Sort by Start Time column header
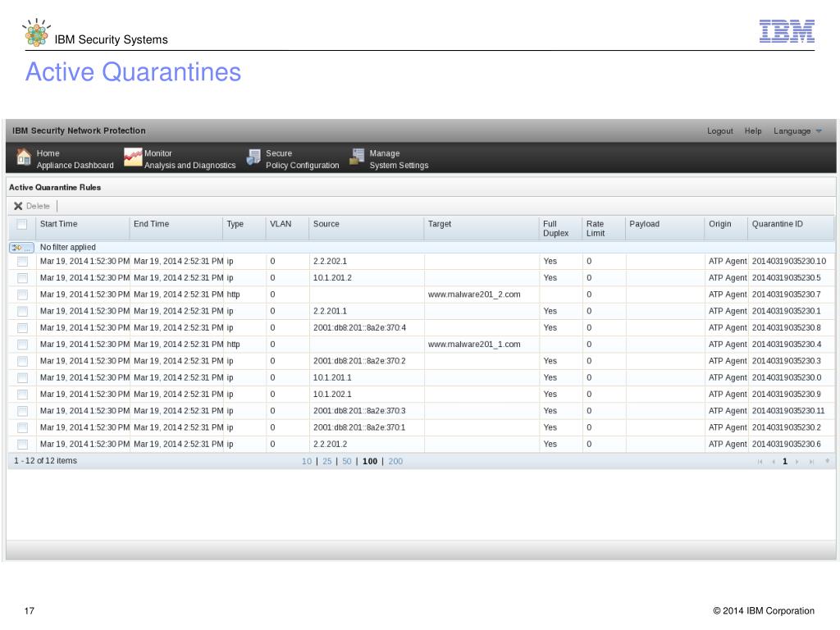Image resolution: width=840 pixels, height=630 pixels. pos(83,228)
